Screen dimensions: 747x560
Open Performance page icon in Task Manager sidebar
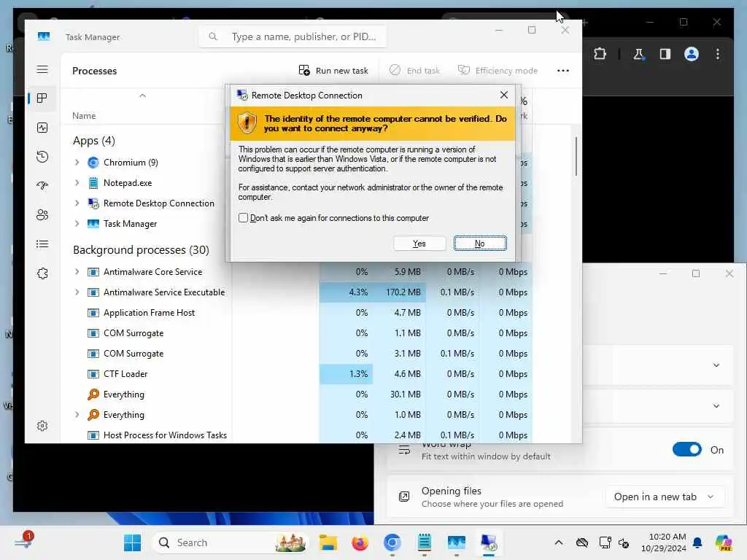pyautogui.click(x=42, y=128)
